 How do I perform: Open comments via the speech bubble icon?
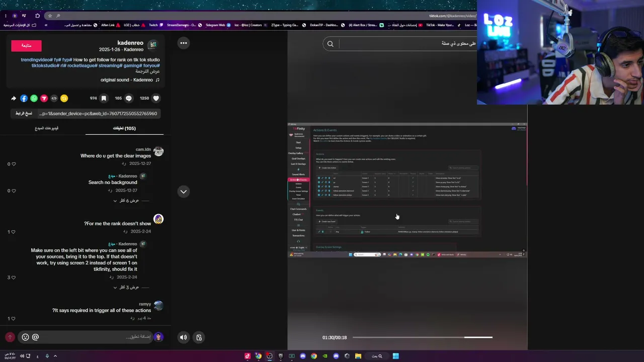(x=129, y=99)
